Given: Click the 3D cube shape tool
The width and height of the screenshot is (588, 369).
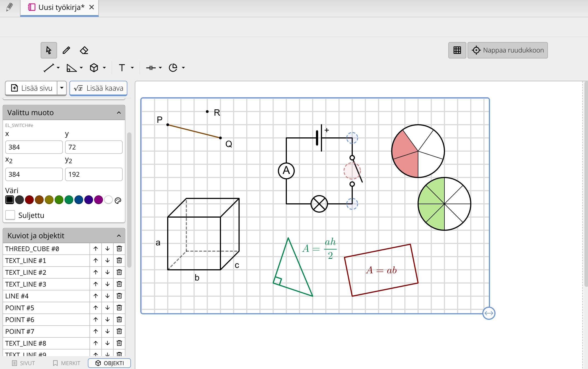Looking at the screenshot, I should pos(94,68).
